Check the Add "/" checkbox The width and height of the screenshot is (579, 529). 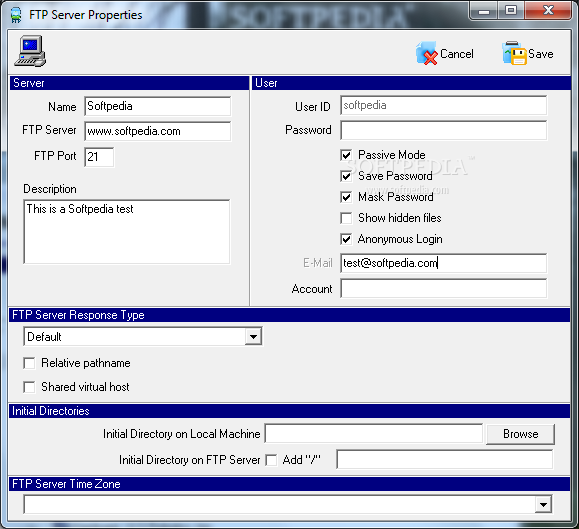coord(271,460)
